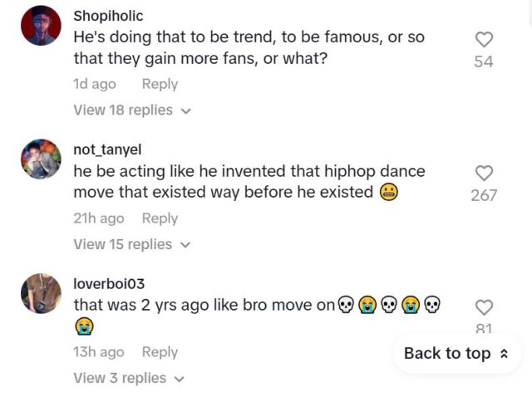Like not_tanyel's comment with the heart
532x397 pixels.
click(x=484, y=173)
